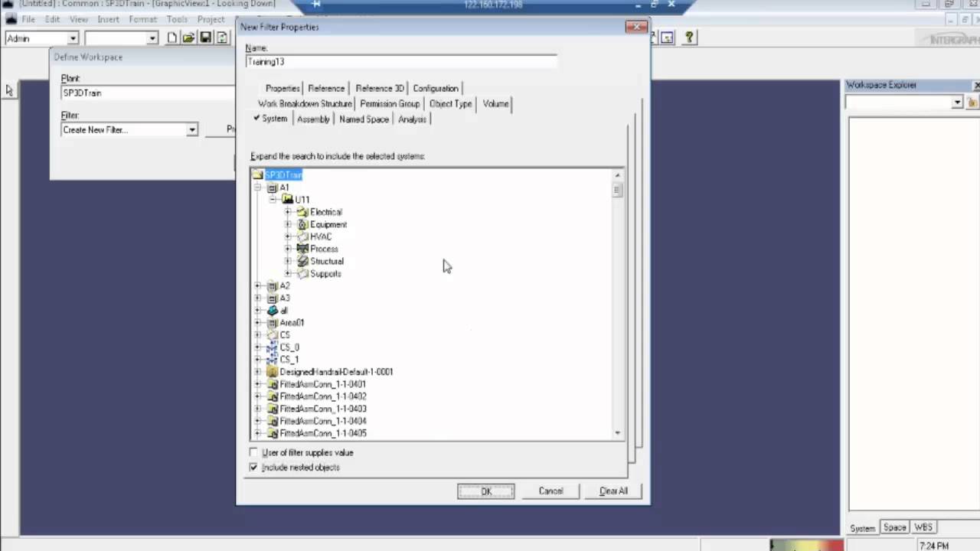The width and height of the screenshot is (980, 551).
Task: Click the Plant field showing SP3DTrain
Action: 148,93
